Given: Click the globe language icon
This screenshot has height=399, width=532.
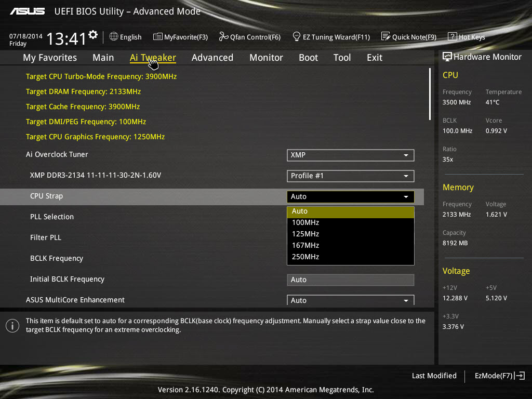Looking at the screenshot, I should tap(114, 36).
